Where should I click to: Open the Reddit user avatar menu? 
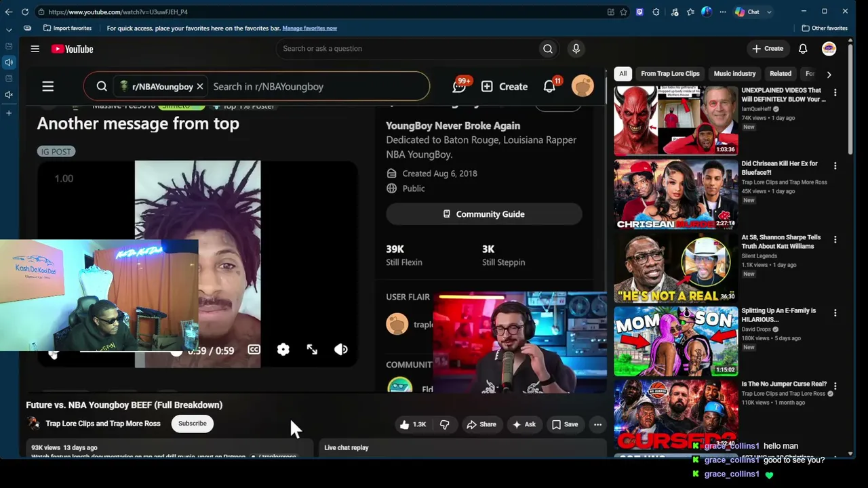point(583,86)
